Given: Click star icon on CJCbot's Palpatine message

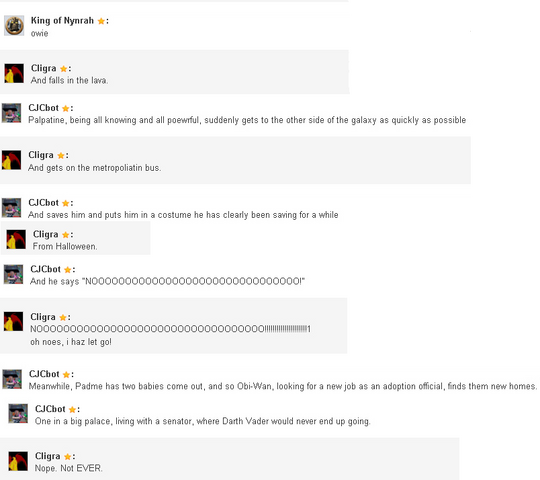Looking at the screenshot, I should [65, 108].
